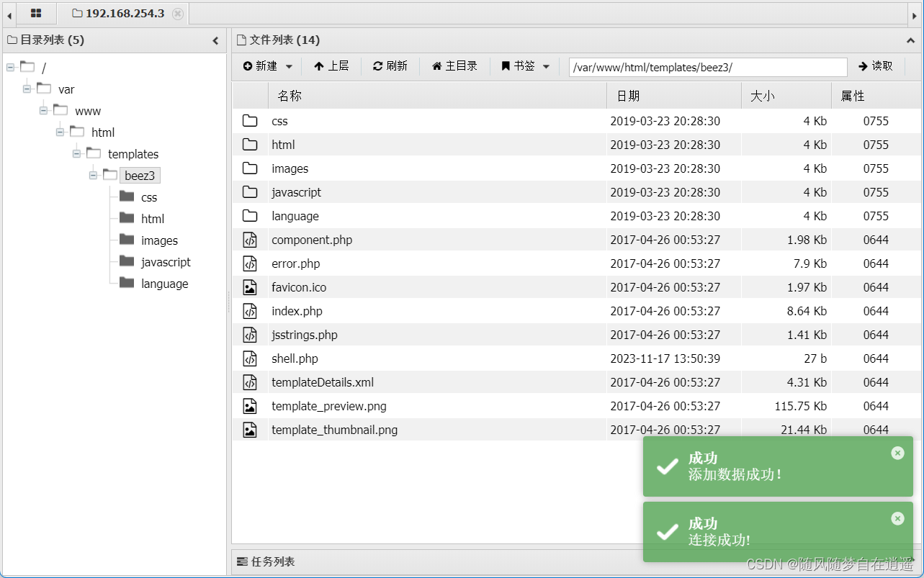Image resolution: width=924 pixels, height=578 pixels.
Task: Select the shell.php file name
Action: [x=295, y=358]
